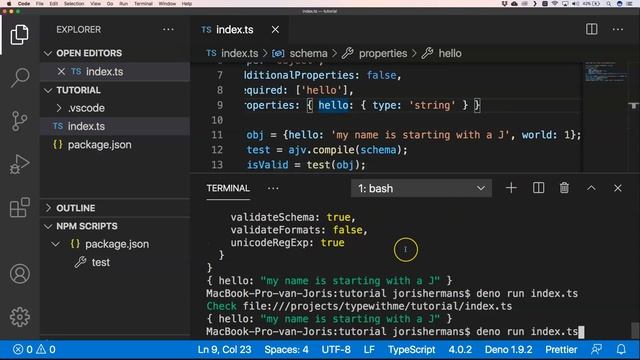Viewport: 640px width, 360px height.
Task: Open package.json in the Tutorial folder
Action: tap(99, 144)
